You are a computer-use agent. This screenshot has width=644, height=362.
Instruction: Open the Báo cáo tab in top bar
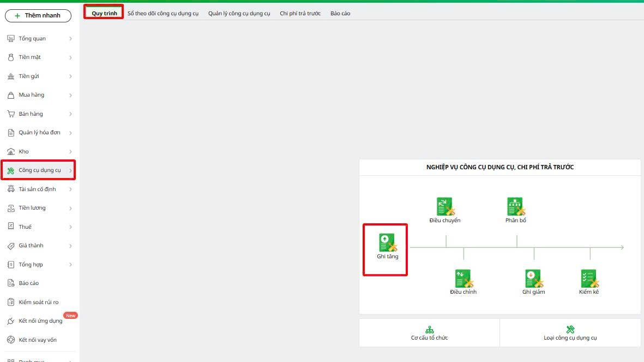(x=340, y=13)
